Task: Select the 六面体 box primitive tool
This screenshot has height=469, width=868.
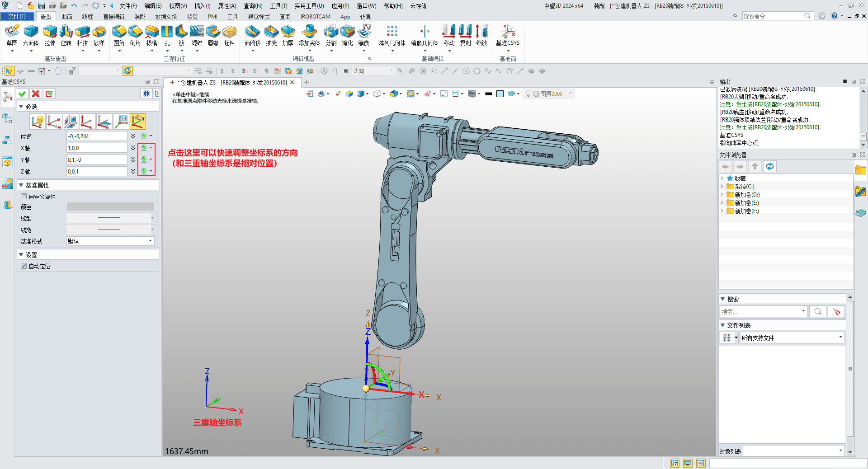Action: coord(31,35)
